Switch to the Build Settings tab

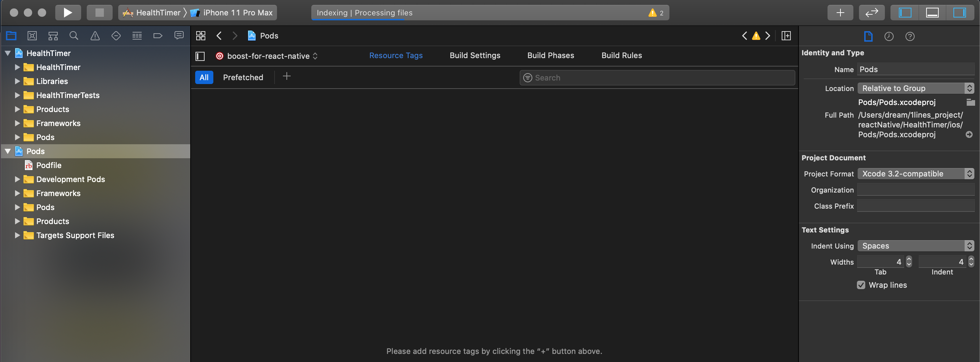[x=475, y=56]
